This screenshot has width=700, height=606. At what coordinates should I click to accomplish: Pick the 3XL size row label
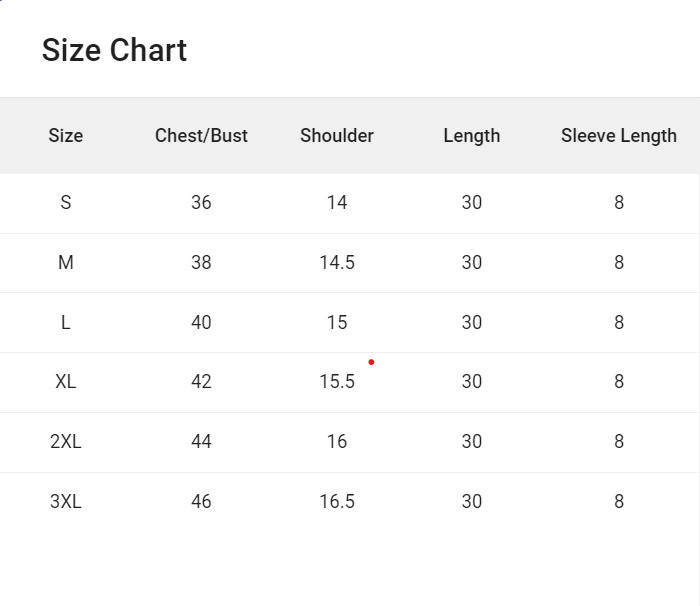[x=66, y=502]
